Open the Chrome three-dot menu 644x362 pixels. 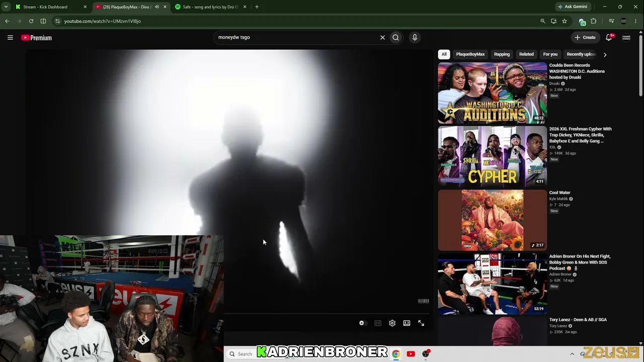[636, 21]
